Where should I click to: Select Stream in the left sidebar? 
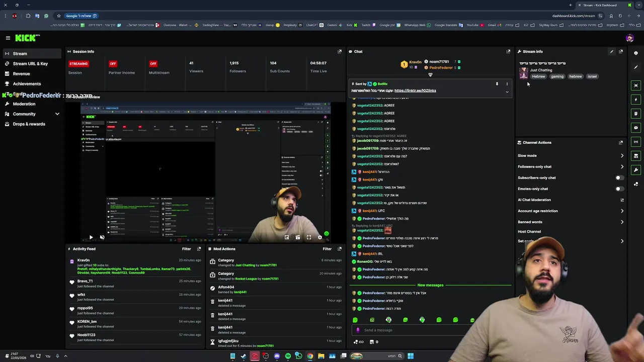[32, 54]
